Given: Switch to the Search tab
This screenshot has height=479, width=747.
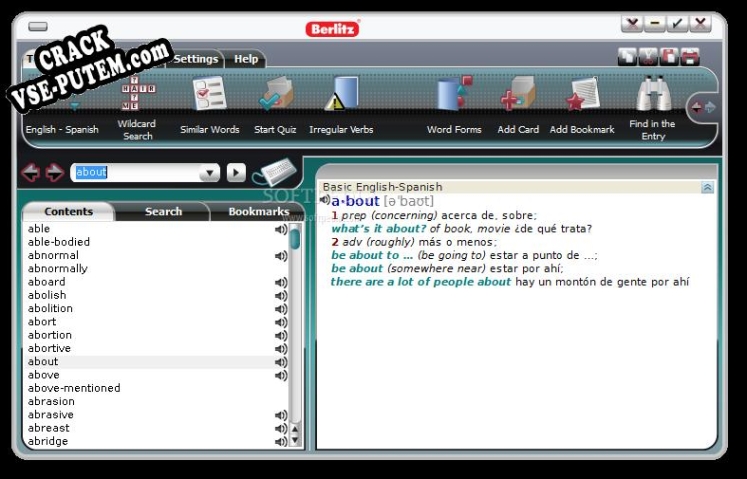Looking at the screenshot, I should (x=163, y=212).
